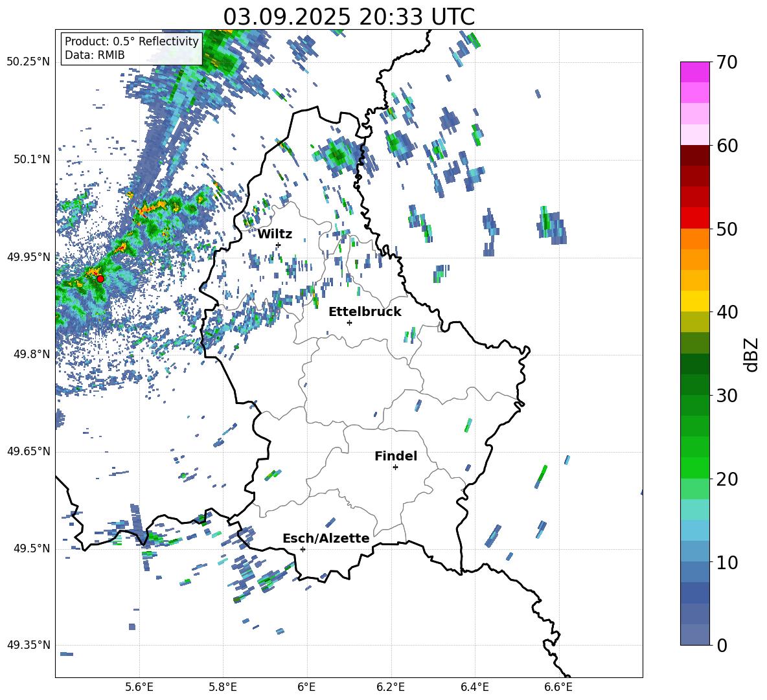The width and height of the screenshot is (767, 700).
Task: Click the 49.8°N latitude label
Action: tap(31, 354)
